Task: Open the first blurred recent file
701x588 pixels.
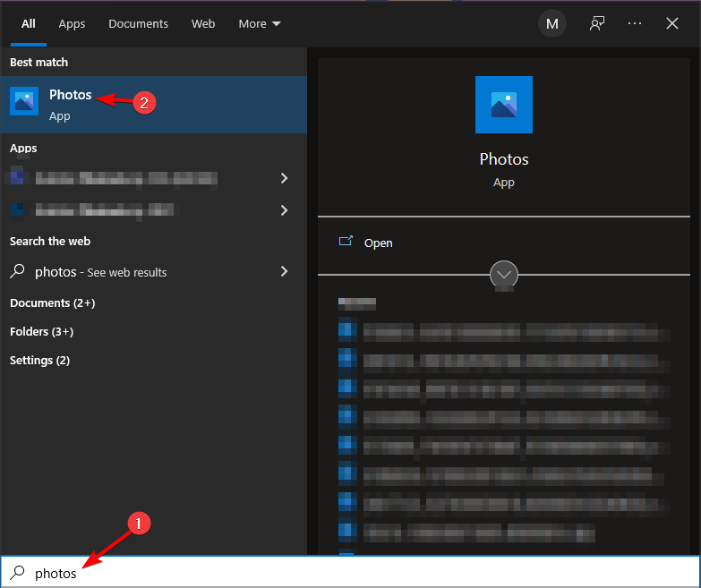Action: tap(504, 332)
